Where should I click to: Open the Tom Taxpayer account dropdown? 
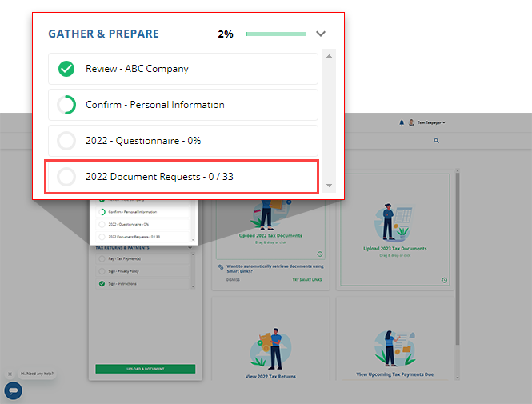(x=431, y=122)
